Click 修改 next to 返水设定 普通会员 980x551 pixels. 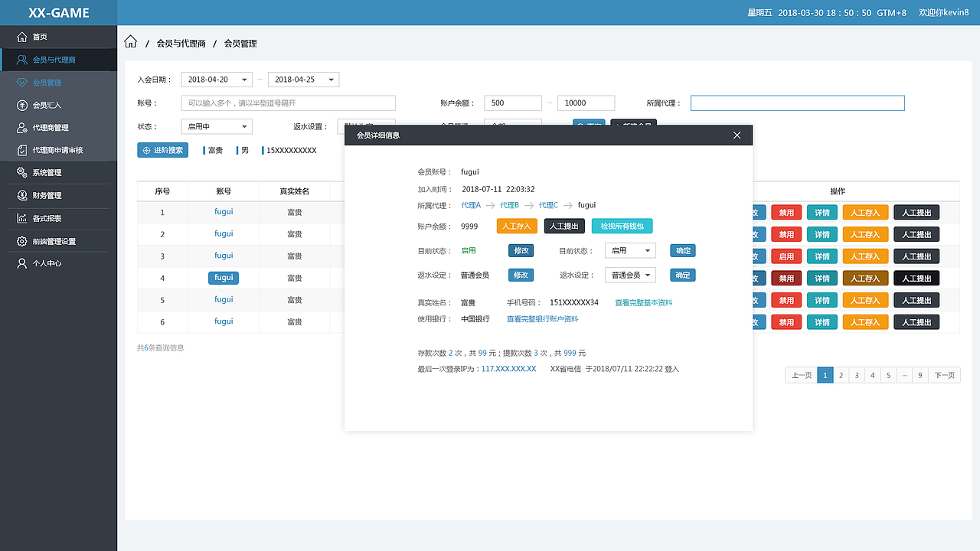[x=521, y=275]
